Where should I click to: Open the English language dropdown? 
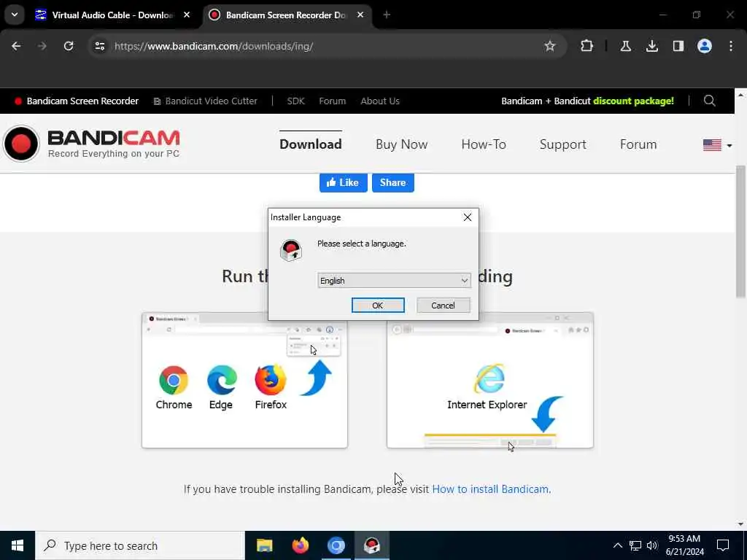(x=394, y=281)
